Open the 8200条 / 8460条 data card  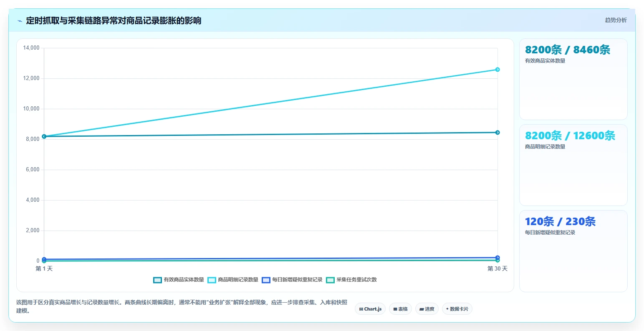(x=573, y=79)
